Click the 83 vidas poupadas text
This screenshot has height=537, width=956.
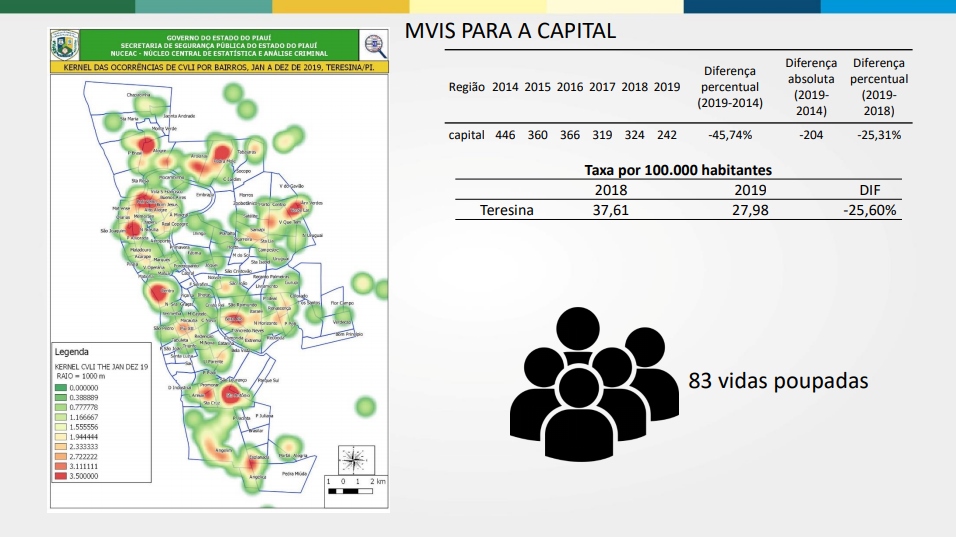(x=778, y=380)
